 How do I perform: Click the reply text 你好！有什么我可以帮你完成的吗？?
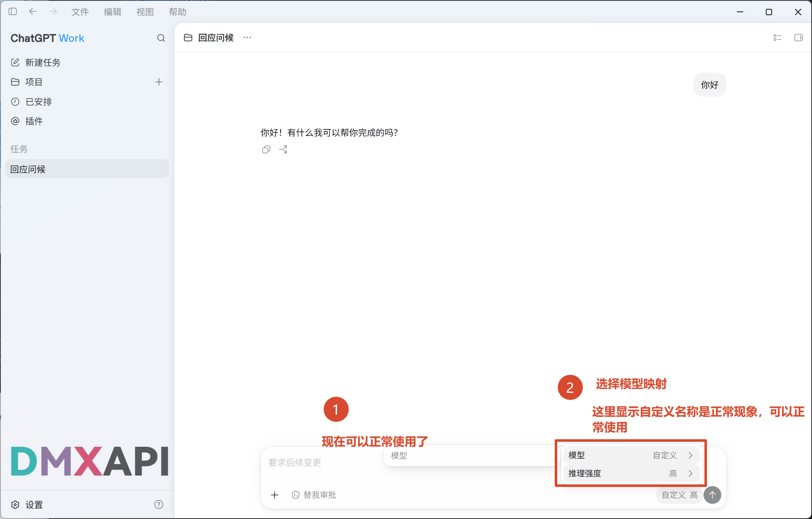click(329, 132)
